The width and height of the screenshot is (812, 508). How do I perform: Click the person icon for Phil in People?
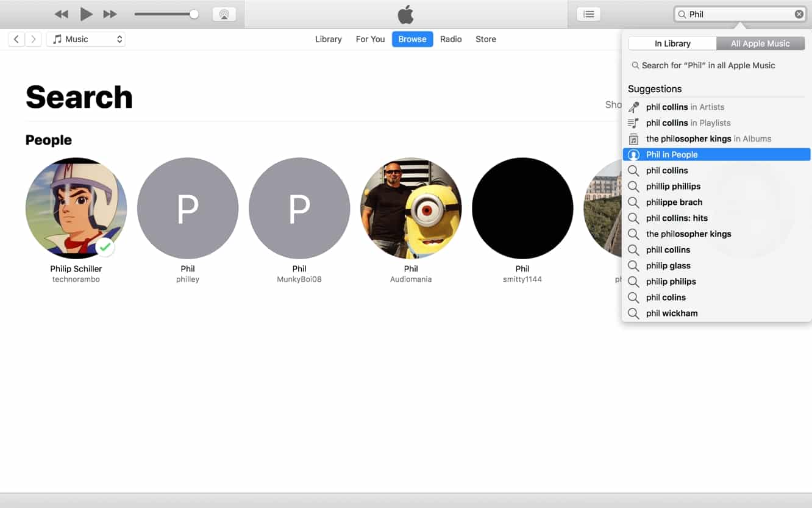click(x=633, y=154)
